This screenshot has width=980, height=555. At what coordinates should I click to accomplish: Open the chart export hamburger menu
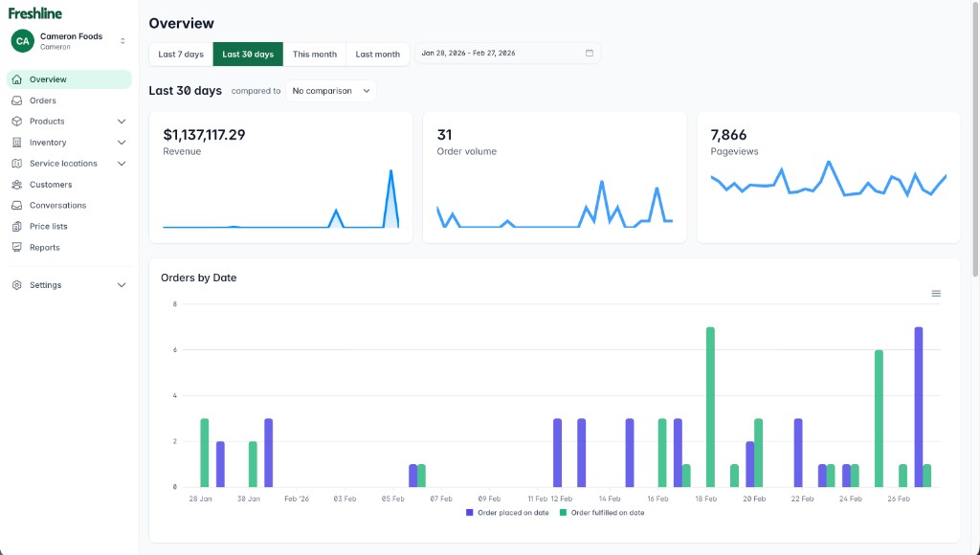(x=935, y=294)
